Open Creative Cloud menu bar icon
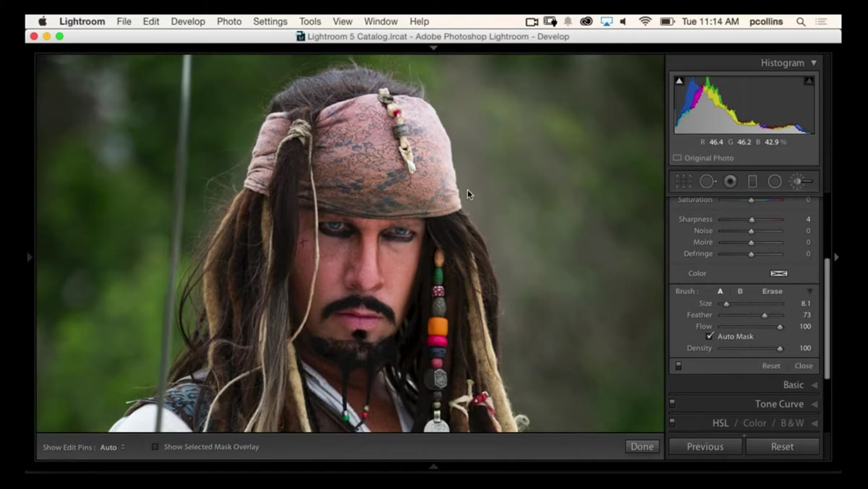868x489 pixels. [587, 22]
